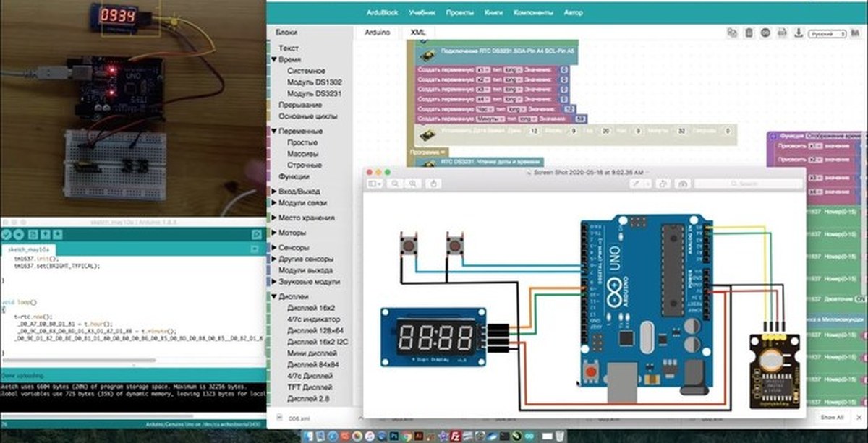868x443 pixels.
Task: Open Проекты menu item
Action: pos(460,13)
